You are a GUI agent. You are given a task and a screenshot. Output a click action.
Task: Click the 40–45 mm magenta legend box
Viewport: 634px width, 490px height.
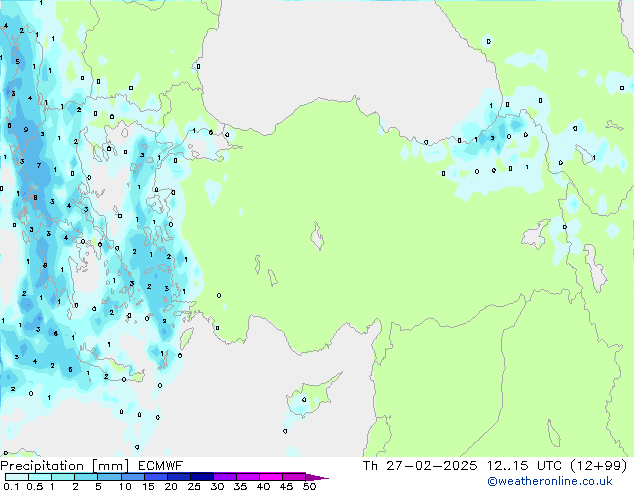(x=271, y=477)
